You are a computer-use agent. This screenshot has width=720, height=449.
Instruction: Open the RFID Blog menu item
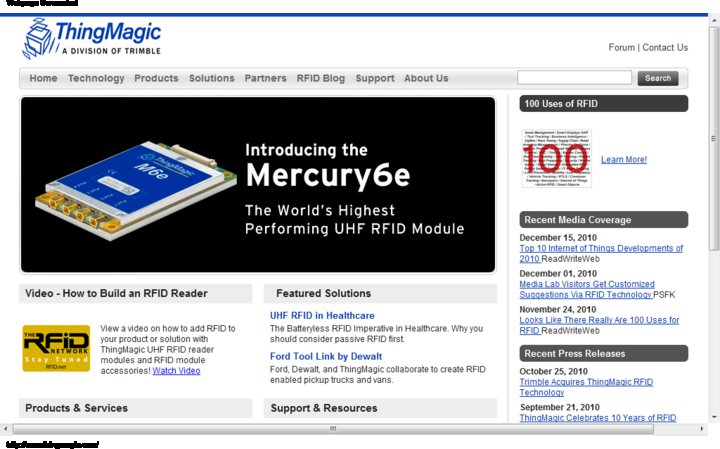coord(321,78)
